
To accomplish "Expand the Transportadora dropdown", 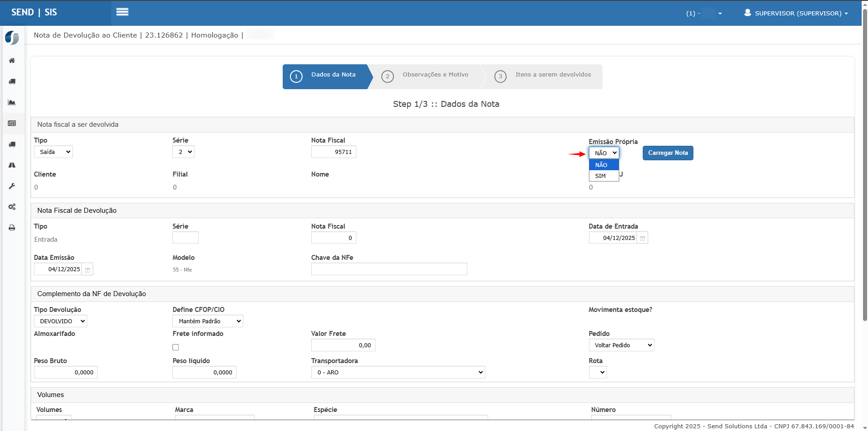I will click(398, 372).
